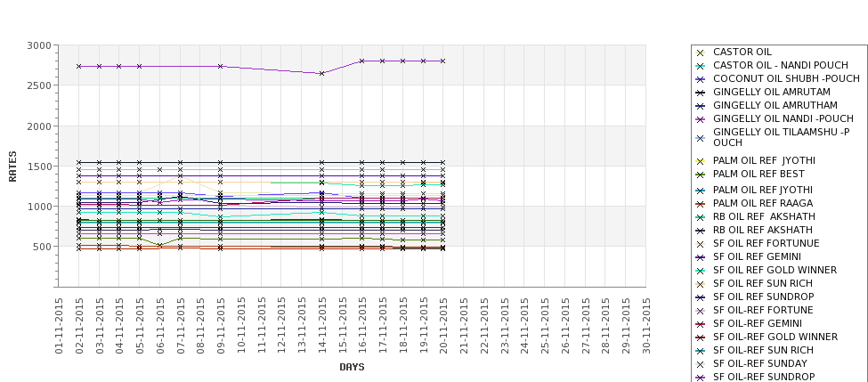The width and height of the screenshot is (868, 382).
Task: Click the 25-11-2015 date label
Action: point(544,326)
